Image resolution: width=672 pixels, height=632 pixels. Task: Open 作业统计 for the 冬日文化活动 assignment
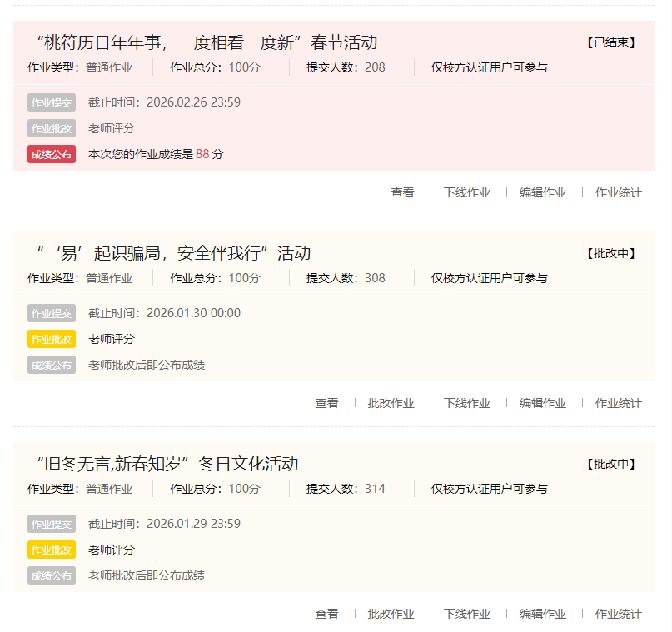(618, 614)
